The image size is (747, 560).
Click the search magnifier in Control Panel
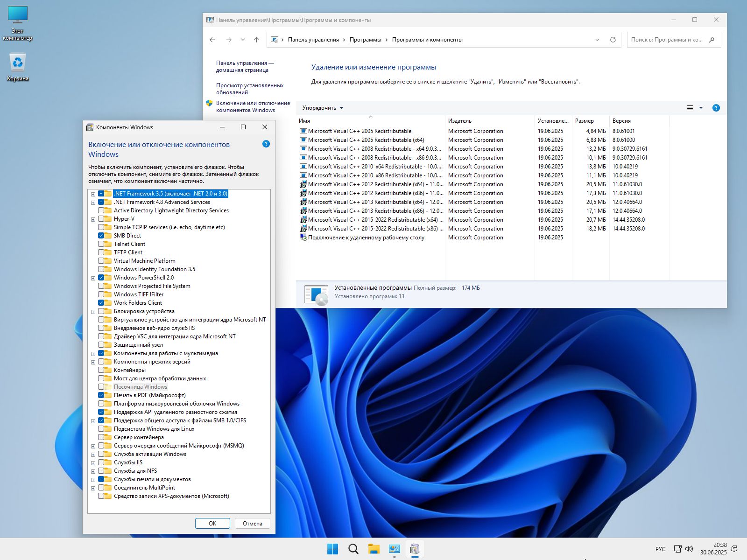712,40
